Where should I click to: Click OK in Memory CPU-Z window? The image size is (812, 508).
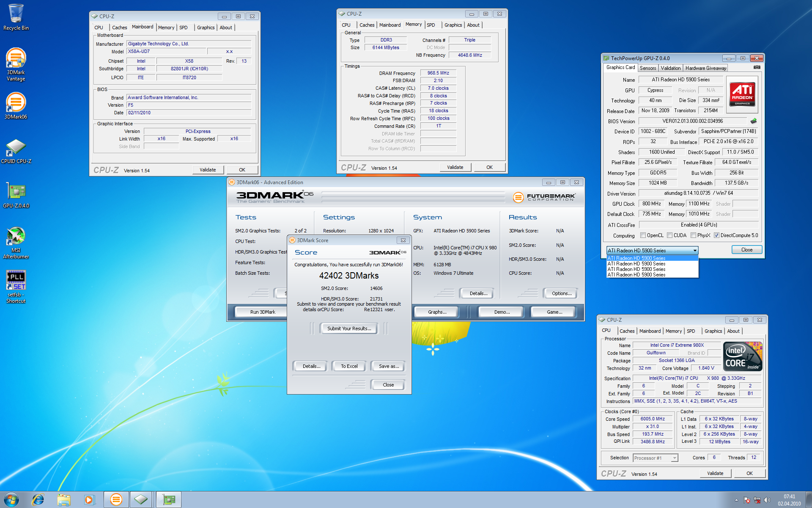click(489, 167)
